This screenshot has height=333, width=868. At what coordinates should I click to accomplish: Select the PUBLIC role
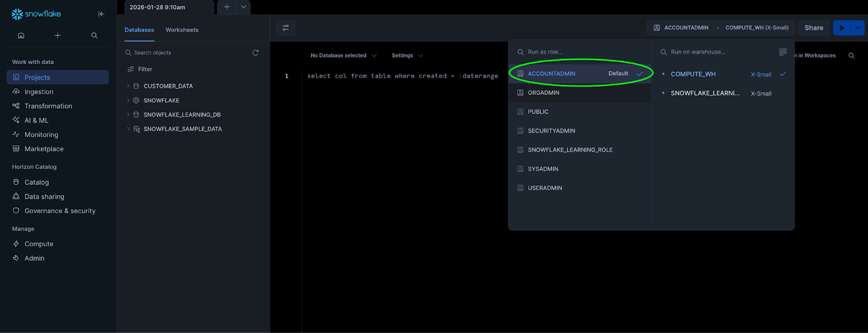[x=579, y=112]
